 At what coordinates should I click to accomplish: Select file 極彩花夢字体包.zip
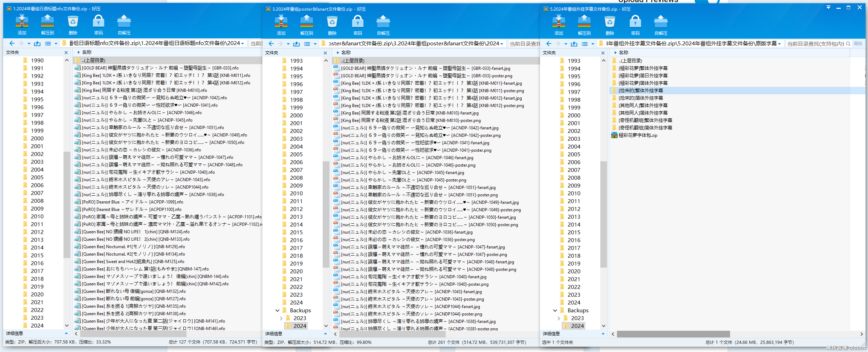[638, 135]
